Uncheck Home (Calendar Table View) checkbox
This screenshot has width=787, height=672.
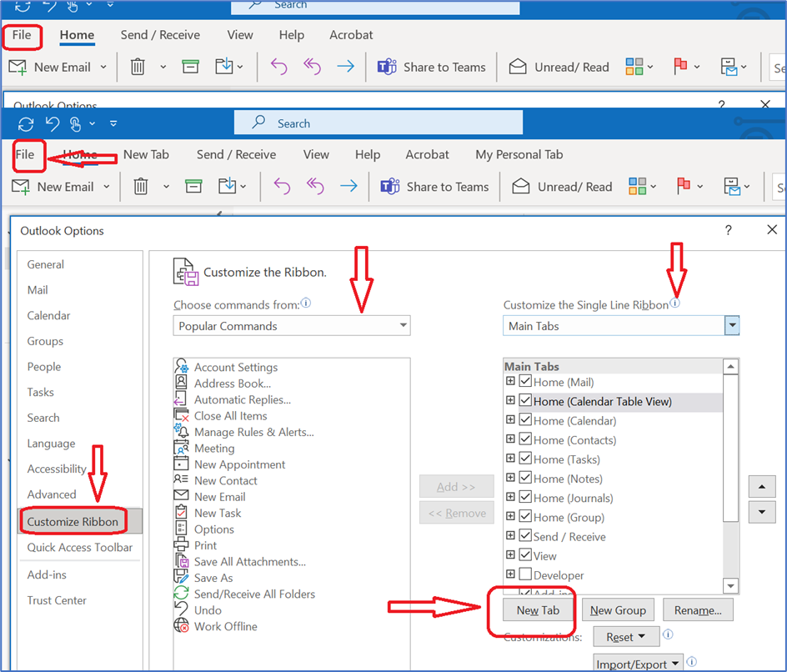(525, 400)
